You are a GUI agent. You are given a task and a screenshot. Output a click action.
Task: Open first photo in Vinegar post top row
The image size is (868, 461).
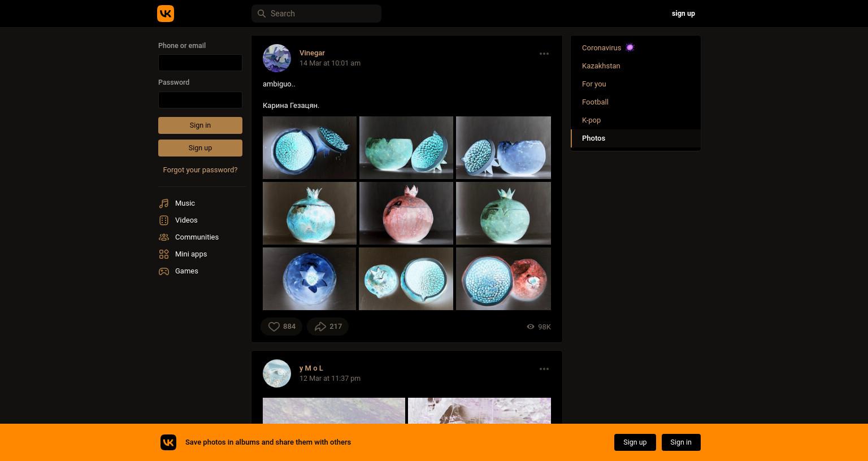pos(310,147)
